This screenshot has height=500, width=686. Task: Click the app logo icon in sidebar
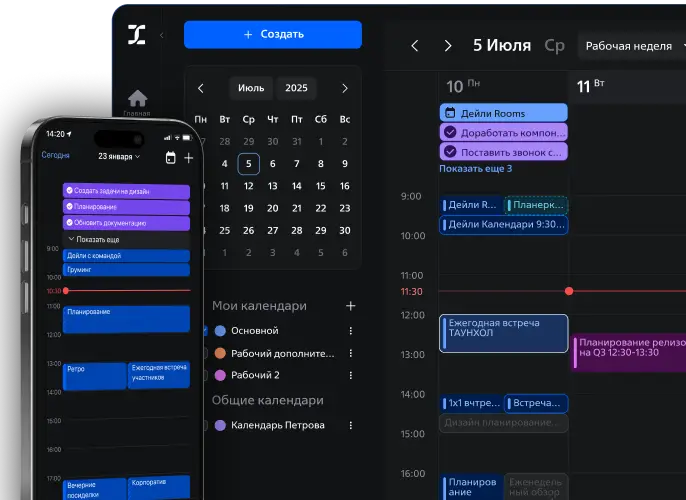136,35
